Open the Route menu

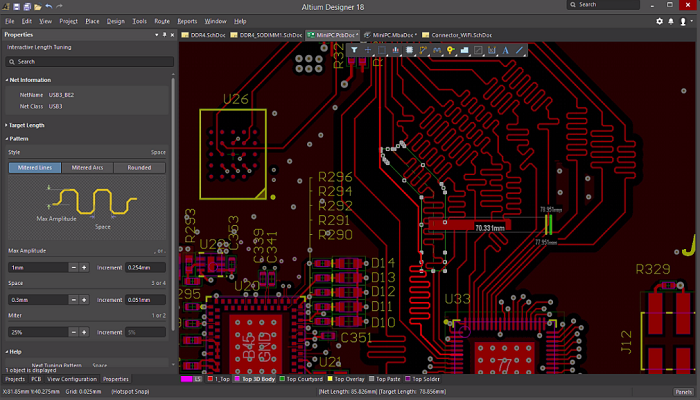pos(162,21)
